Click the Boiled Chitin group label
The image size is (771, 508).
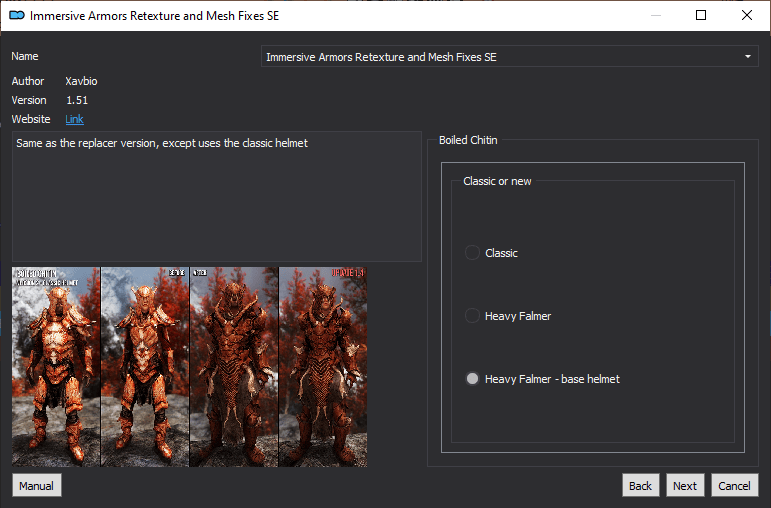click(x=468, y=140)
